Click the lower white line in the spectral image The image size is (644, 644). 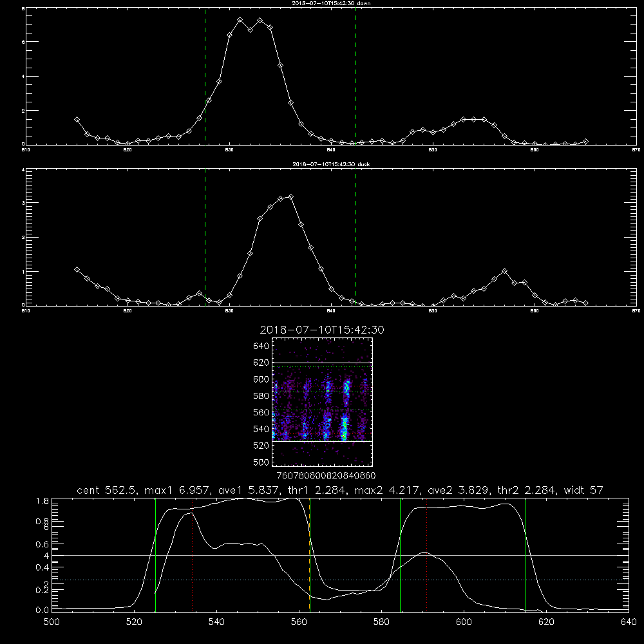(322, 441)
